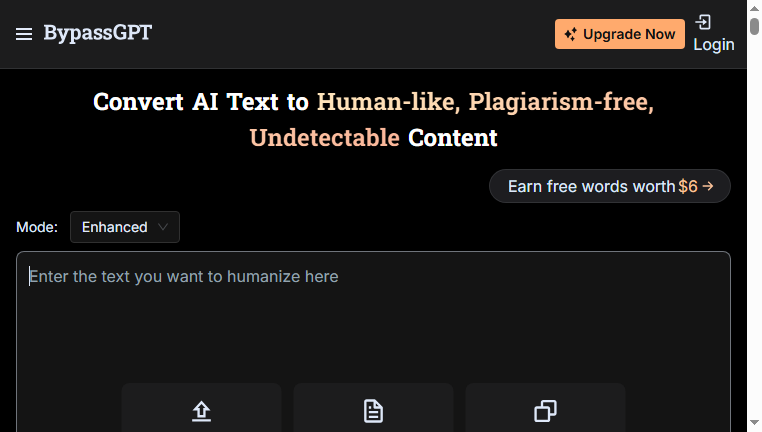Click the arrow icon after $6
Screen dimensions: 762x432
pos(708,186)
